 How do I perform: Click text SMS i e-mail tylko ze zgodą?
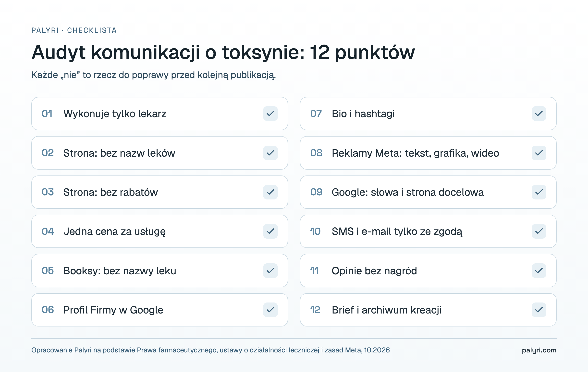pyautogui.click(x=397, y=232)
